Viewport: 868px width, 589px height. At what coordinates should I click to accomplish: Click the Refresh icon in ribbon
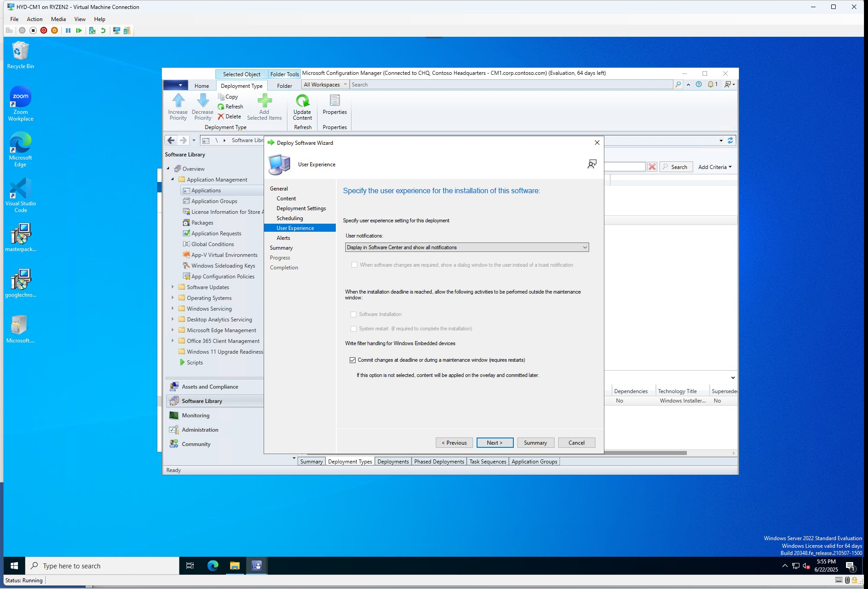[x=221, y=107]
